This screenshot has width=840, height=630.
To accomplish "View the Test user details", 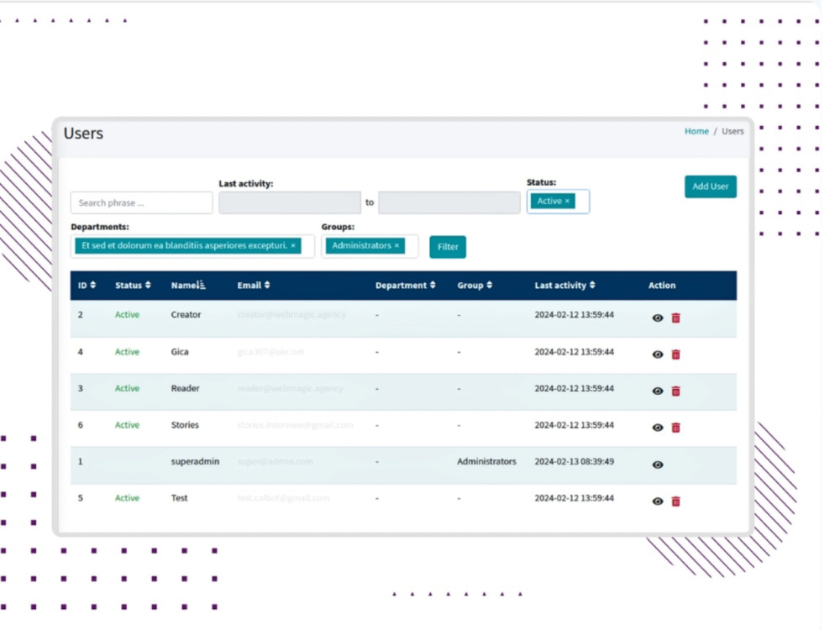I will click(x=658, y=501).
